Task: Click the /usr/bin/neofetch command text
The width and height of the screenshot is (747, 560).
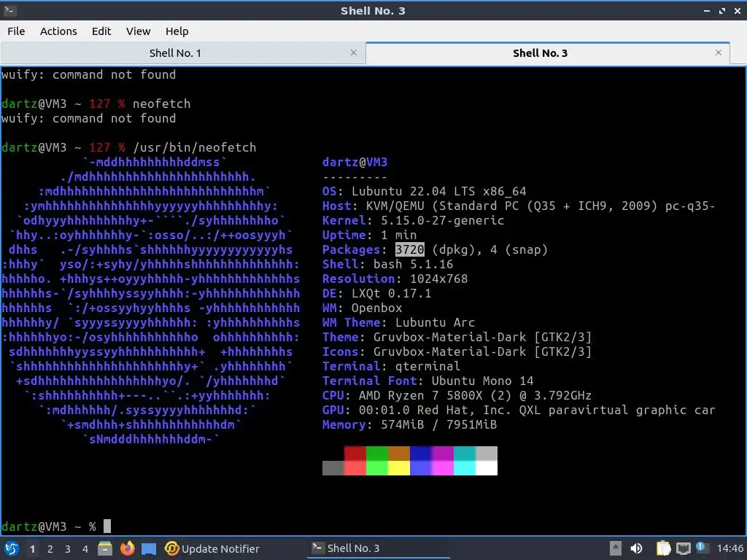Action: tap(194, 147)
